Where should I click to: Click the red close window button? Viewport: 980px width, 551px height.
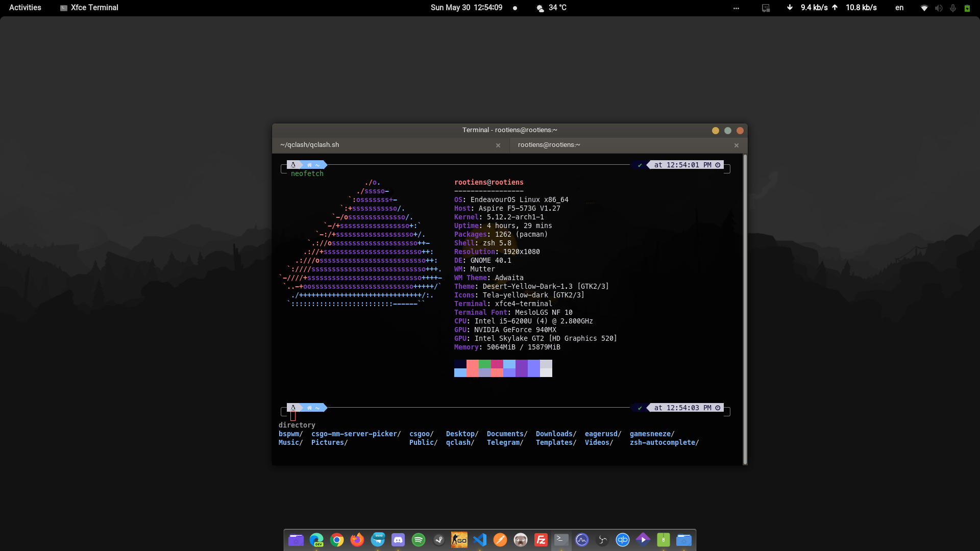point(740,131)
